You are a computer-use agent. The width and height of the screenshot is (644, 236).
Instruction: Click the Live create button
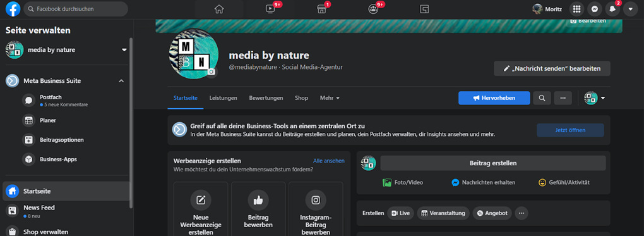click(x=400, y=213)
